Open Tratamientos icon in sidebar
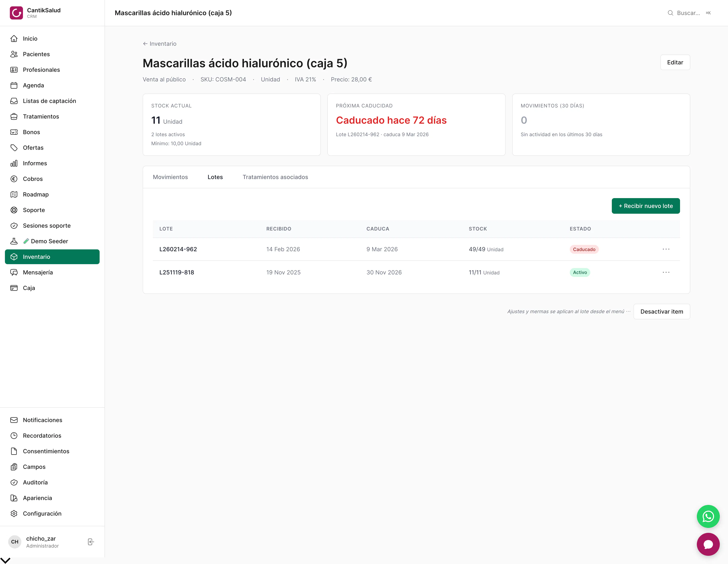 tap(14, 116)
